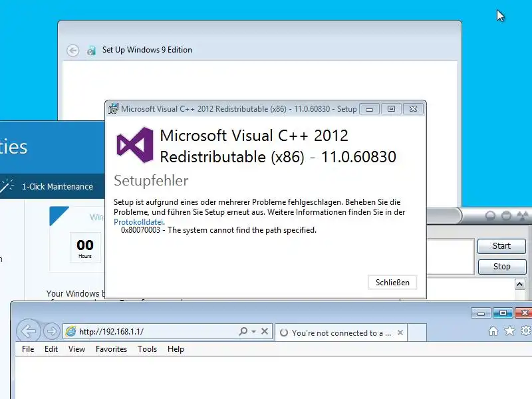Click Internet Explorer forward arrow button
Image resolution: width=532 pixels, height=399 pixels.
pos(52,331)
